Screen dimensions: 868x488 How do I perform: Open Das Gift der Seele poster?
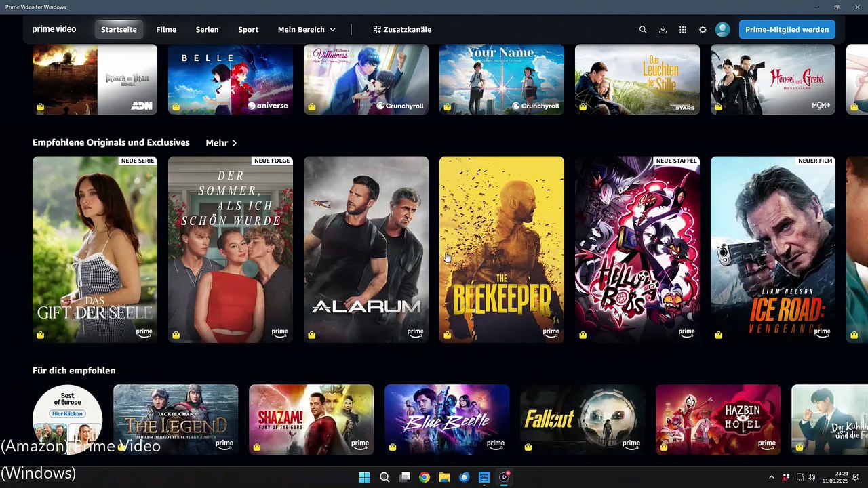[95, 249]
